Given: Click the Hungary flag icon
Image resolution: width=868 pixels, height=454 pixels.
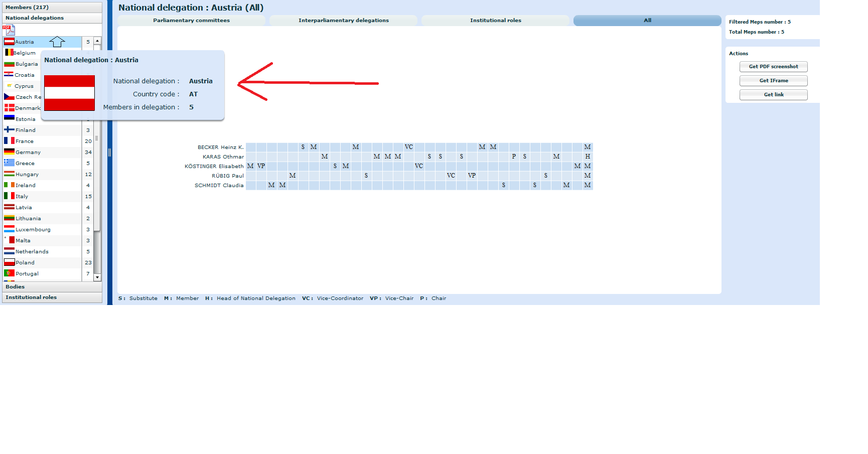Looking at the screenshot, I should pyautogui.click(x=9, y=174).
